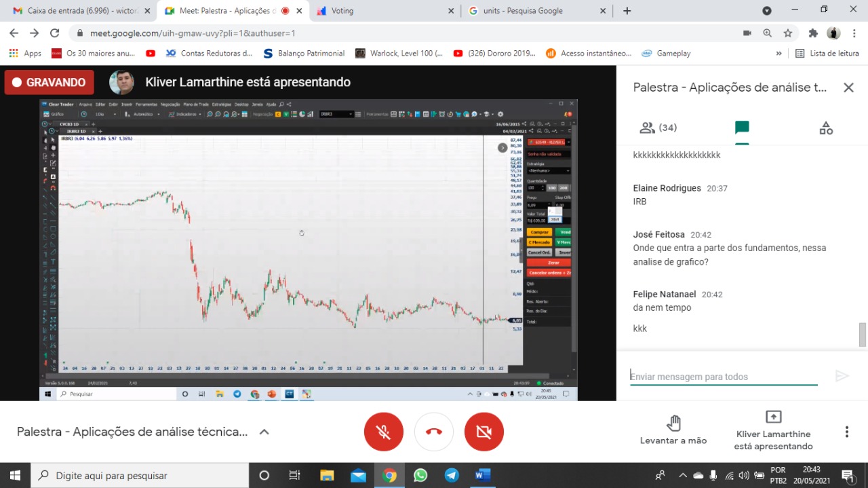Viewport: 868px width, 488px height.
Task: Toggle the camera on/off button
Action: pyautogui.click(x=484, y=432)
